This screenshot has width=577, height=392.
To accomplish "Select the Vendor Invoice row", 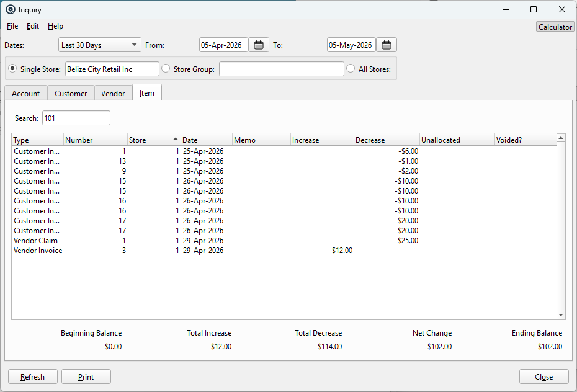I will click(284, 251).
